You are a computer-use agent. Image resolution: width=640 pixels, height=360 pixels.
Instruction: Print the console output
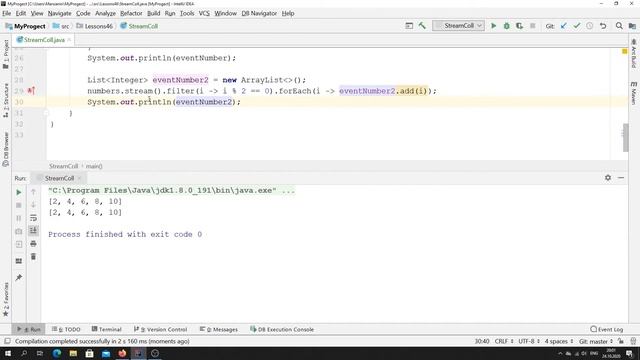[33, 244]
